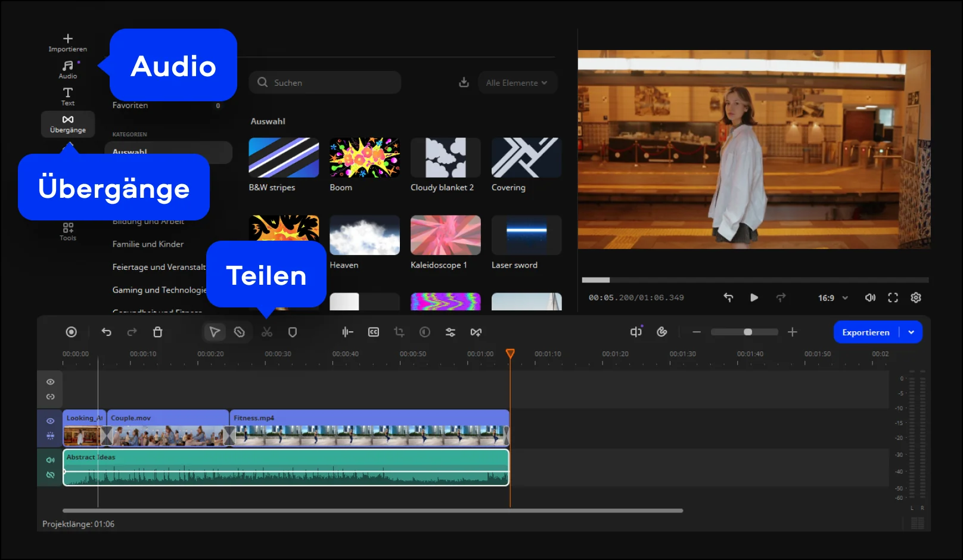Toggle visibility of the video track
Screen dimensions: 963x560
[51, 421]
